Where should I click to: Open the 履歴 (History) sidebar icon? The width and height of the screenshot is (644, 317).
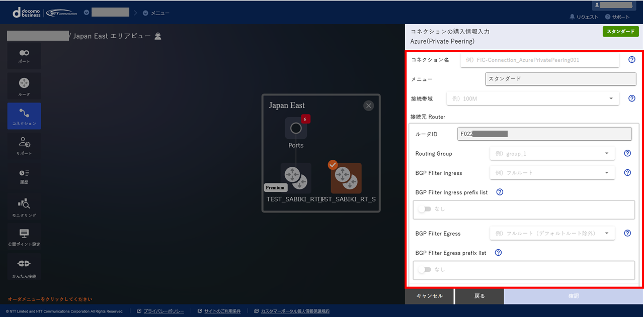click(x=24, y=176)
